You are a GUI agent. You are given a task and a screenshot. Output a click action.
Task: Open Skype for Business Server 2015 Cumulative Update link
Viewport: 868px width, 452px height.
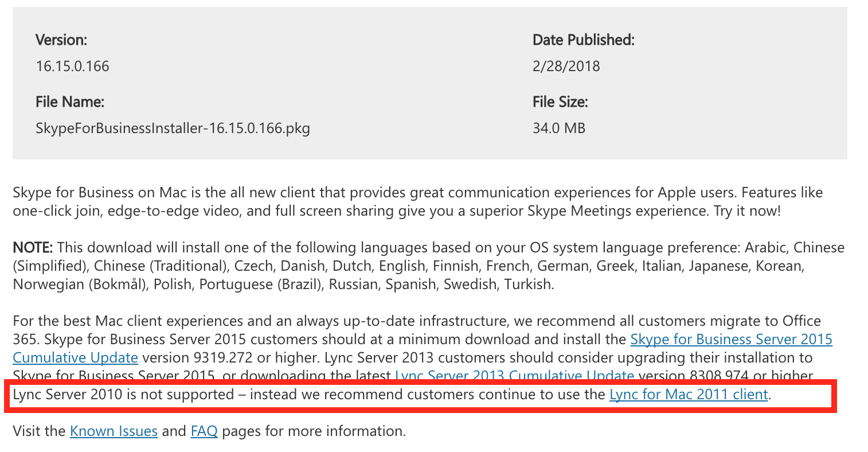732,339
